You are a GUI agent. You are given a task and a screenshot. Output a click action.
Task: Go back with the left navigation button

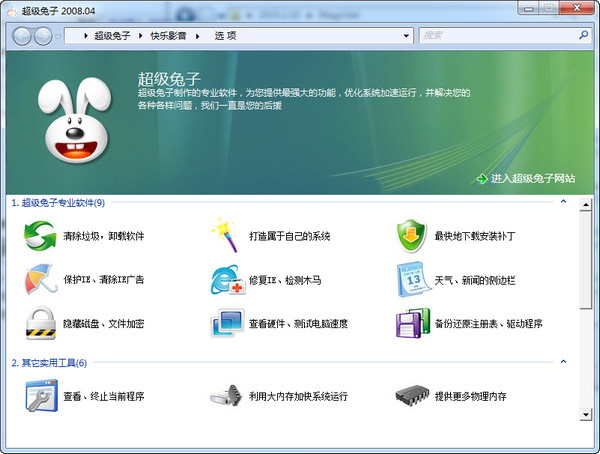(22, 36)
